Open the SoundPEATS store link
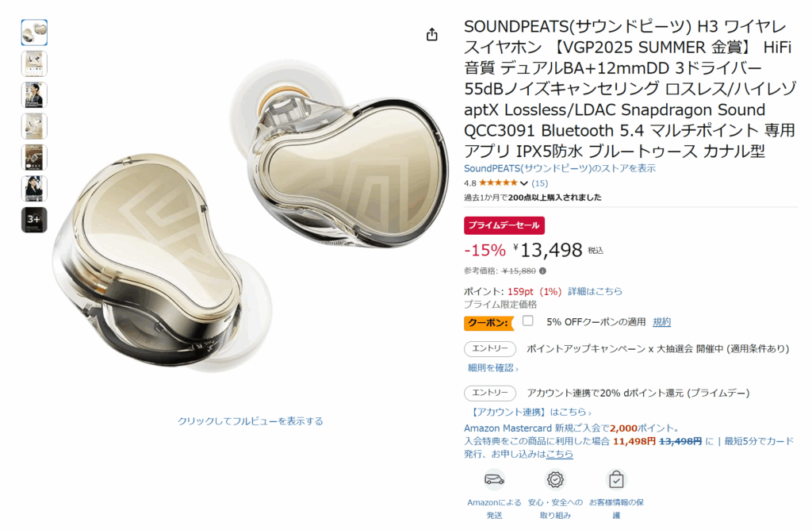Image resolution: width=812 pixels, height=530 pixels. [x=560, y=168]
